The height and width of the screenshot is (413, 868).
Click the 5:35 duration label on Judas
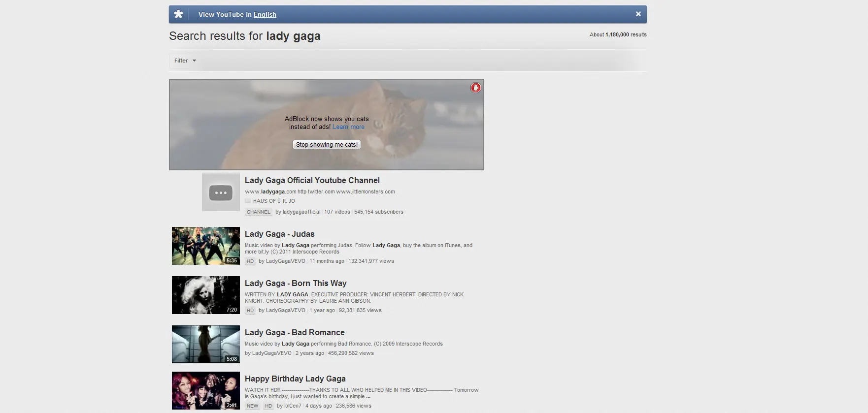(x=232, y=261)
